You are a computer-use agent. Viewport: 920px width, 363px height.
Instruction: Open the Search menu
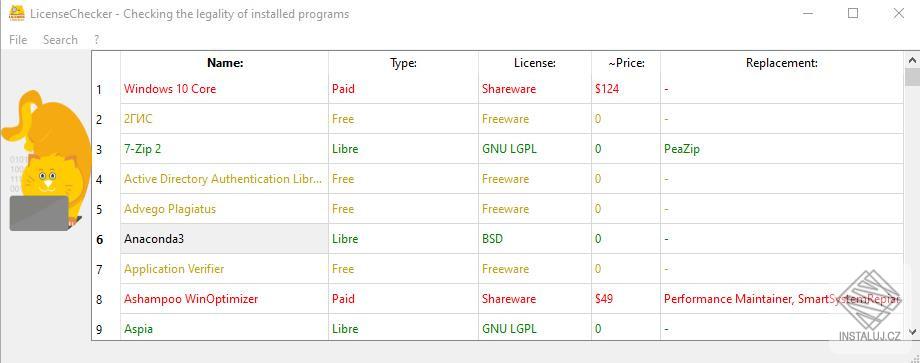(60, 40)
